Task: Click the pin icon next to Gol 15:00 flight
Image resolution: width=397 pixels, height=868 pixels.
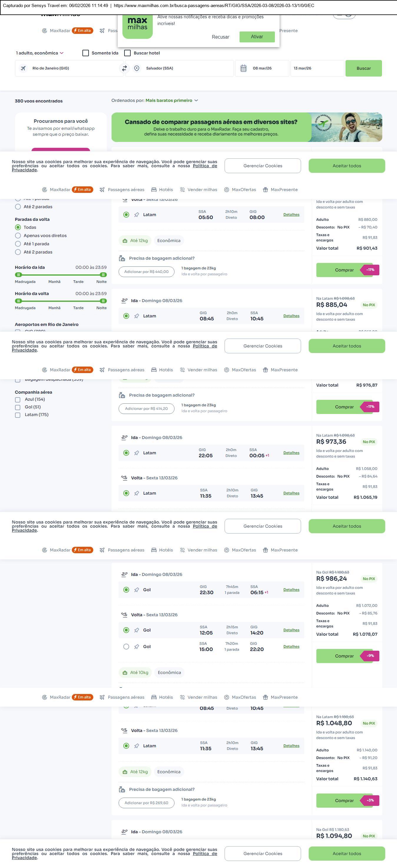Action: 136,647
